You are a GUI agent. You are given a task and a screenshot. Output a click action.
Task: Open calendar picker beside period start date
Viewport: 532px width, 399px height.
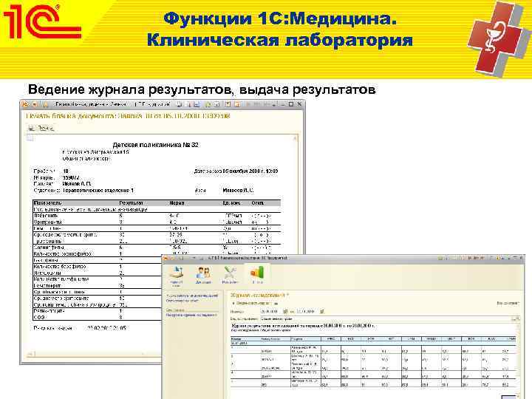285,311
